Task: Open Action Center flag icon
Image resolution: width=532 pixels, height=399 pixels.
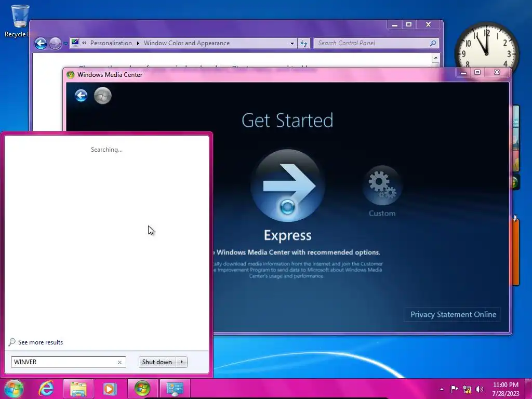Action: tap(454, 389)
